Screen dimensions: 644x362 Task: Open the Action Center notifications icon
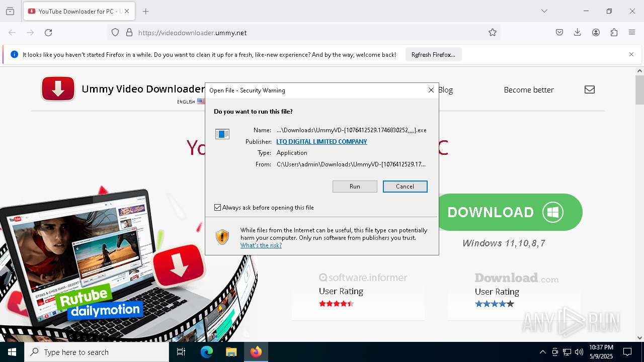(627, 352)
